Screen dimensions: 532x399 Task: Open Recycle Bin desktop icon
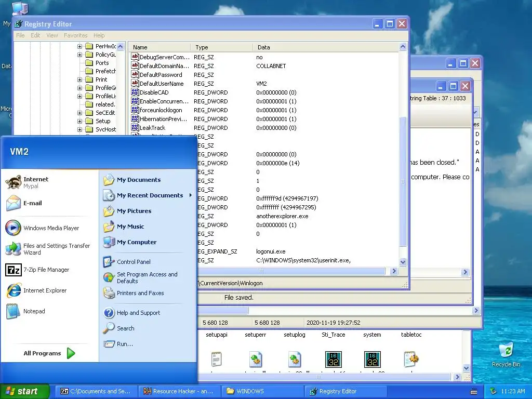pyautogui.click(x=506, y=351)
